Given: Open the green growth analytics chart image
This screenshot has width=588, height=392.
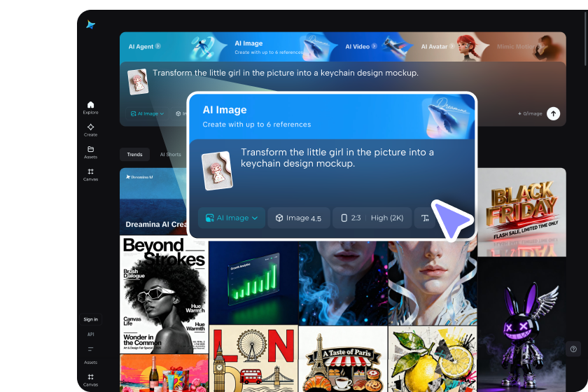Looking at the screenshot, I should [x=253, y=283].
